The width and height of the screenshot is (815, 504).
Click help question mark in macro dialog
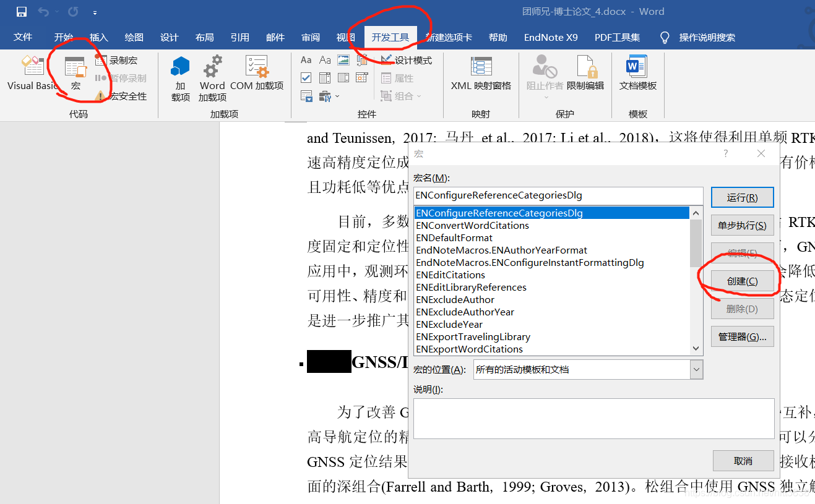tap(726, 153)
